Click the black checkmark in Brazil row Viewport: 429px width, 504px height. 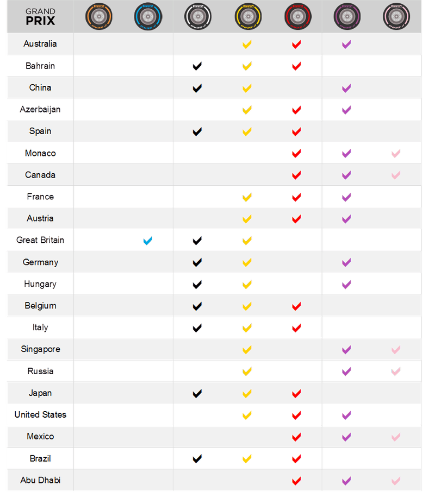[197, 459]
